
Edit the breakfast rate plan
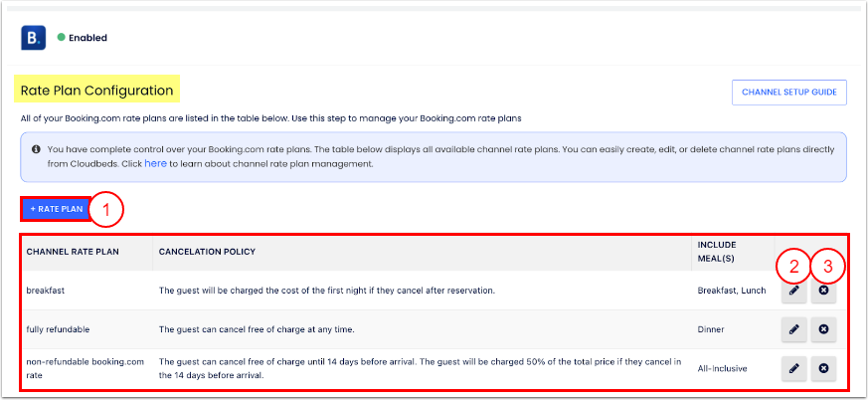[793, 291]
